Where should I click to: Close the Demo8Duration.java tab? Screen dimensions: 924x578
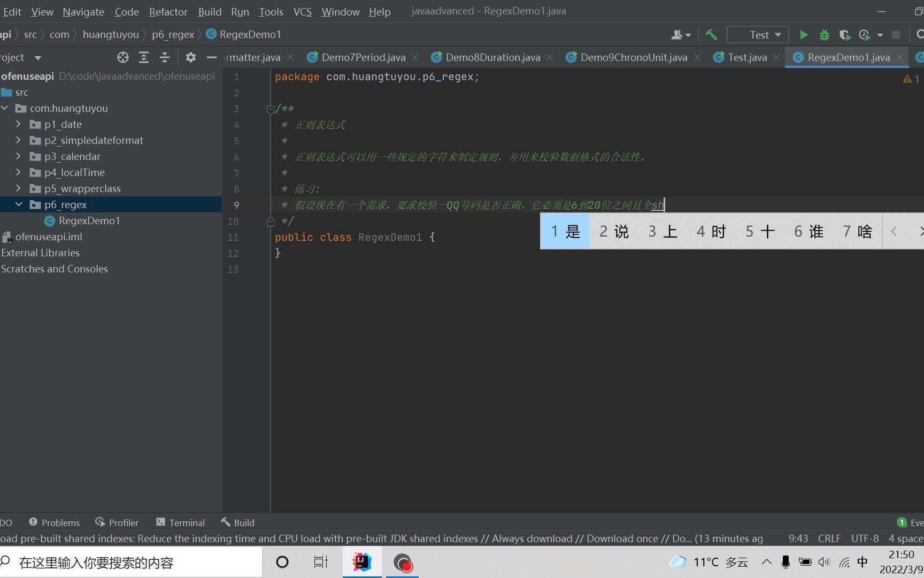550,57
